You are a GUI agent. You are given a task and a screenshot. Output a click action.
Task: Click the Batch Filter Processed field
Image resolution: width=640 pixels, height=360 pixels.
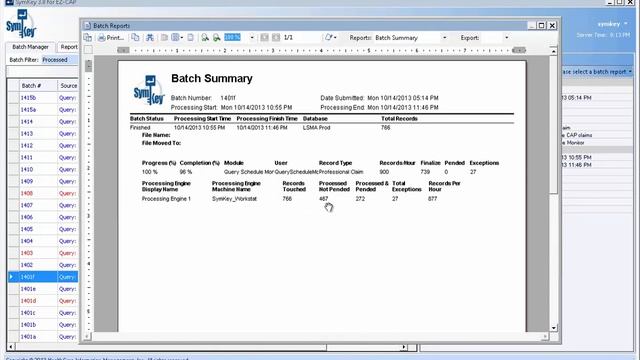coord(60,60)
